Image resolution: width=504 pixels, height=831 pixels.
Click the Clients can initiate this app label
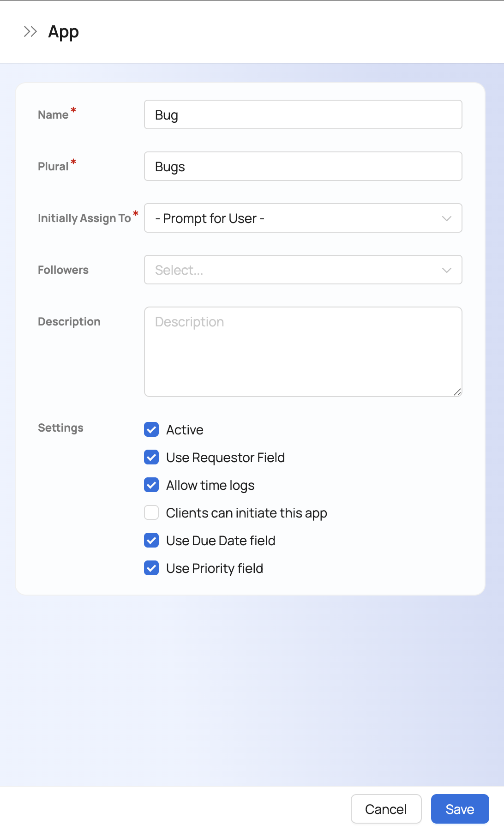pos(246,513)
